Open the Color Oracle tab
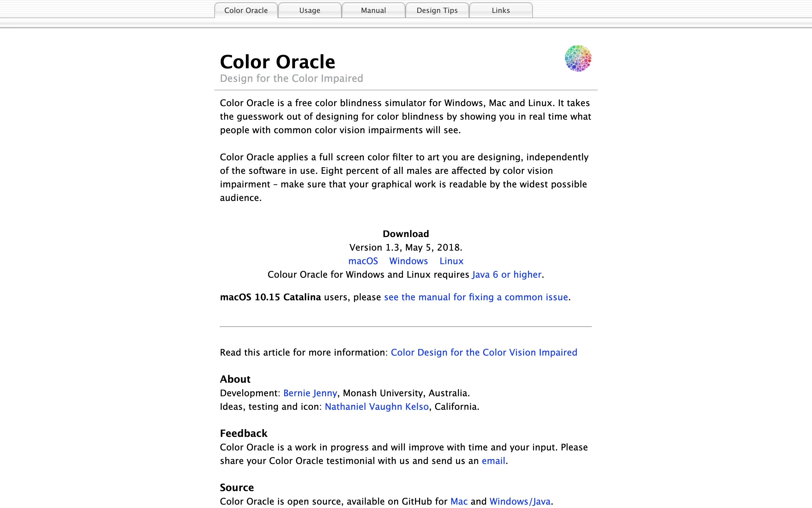 click(246, 10)
